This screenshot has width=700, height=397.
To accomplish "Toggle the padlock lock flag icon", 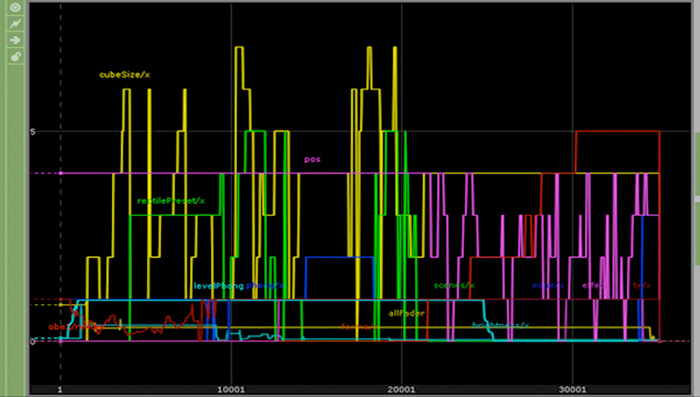I will click(15, 57).
